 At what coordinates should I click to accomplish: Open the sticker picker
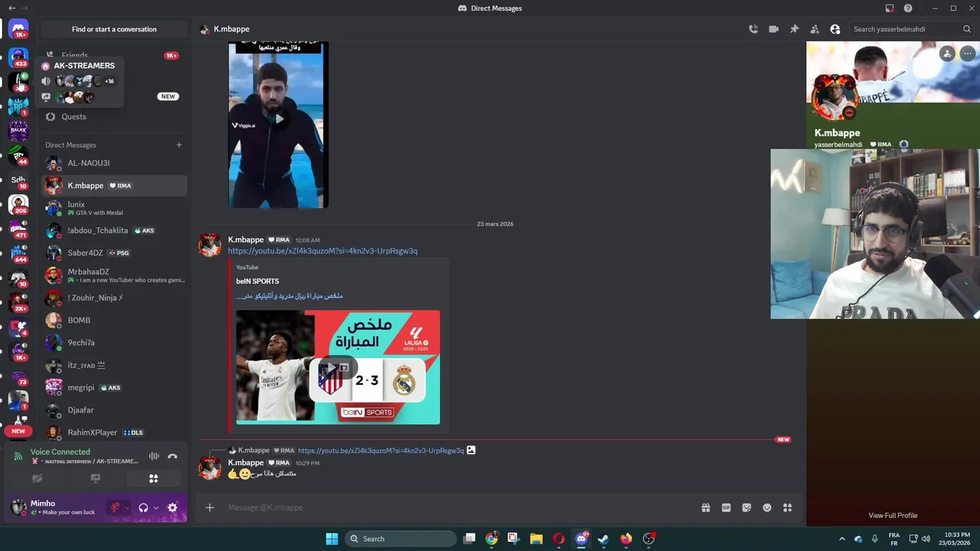click(x=746, y=507)
